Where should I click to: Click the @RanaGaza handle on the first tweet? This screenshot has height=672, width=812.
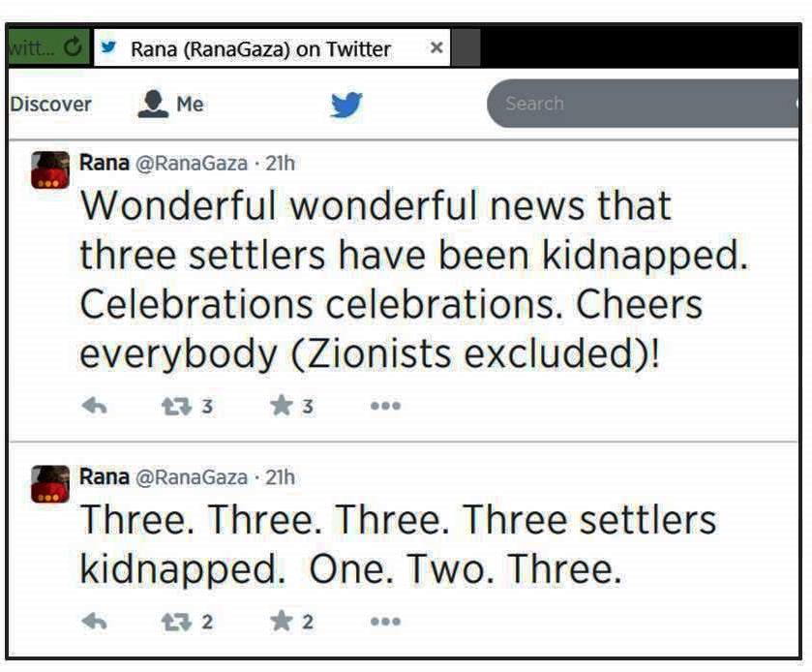[x=192, y=164]
